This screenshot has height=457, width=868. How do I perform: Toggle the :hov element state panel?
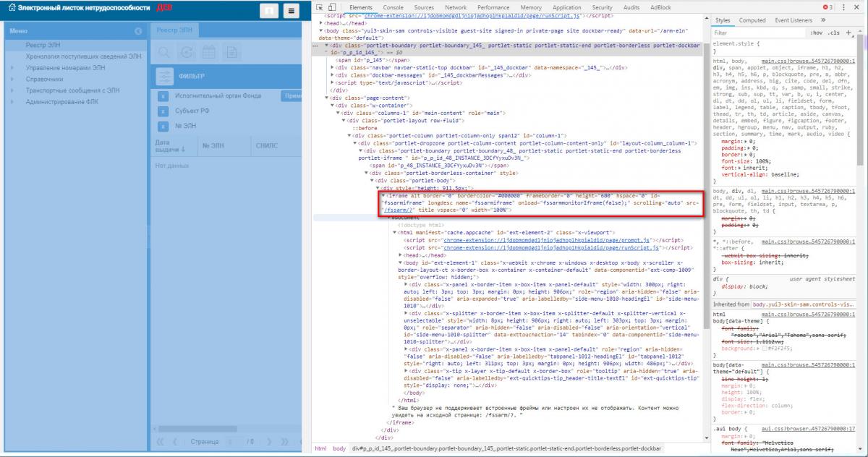coord(817,33)
